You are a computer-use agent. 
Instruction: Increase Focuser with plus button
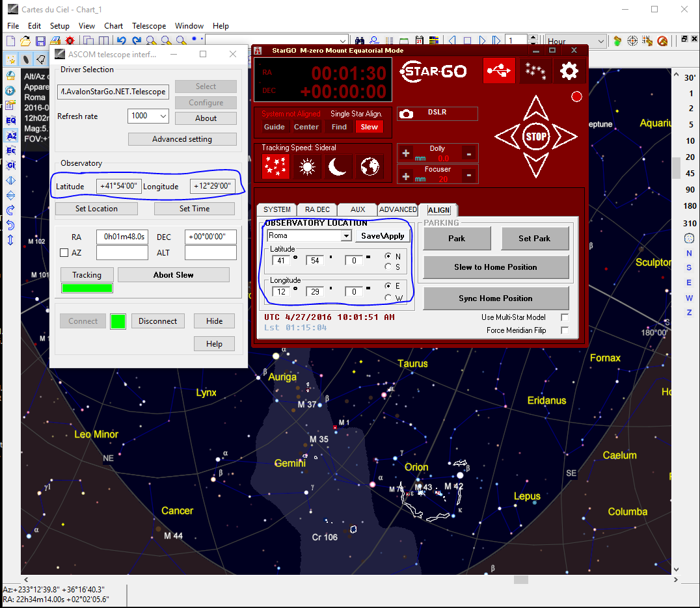tap(406, 176)
